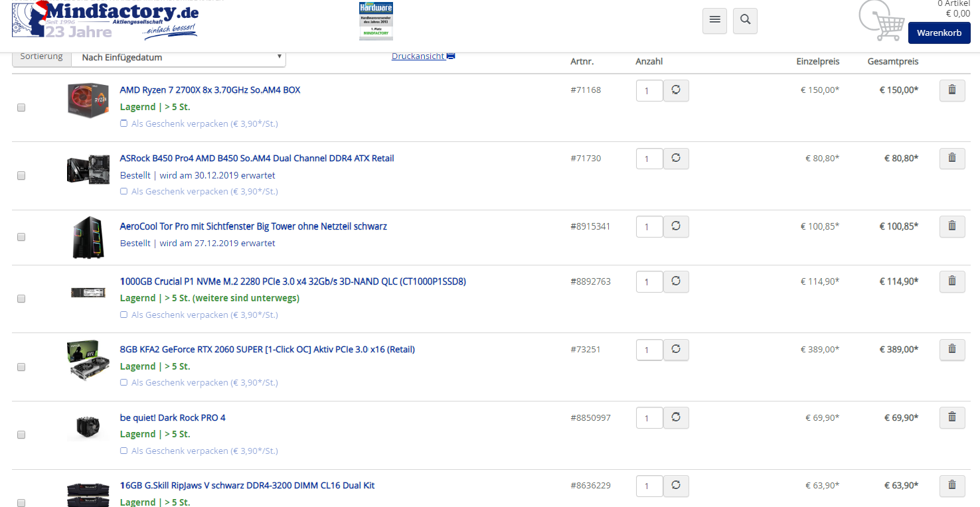The image size is (980, 507).
Task: Go to the Warenkorb cart button
Action: click(939, 33)
